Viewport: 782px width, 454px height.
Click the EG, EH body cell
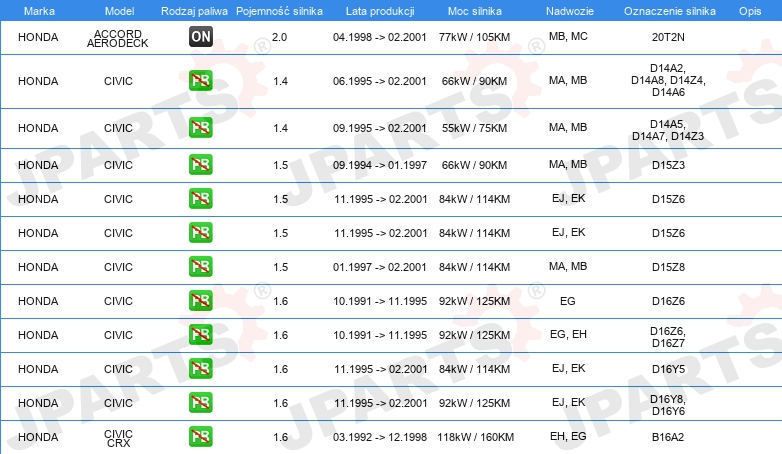[568, 334]
